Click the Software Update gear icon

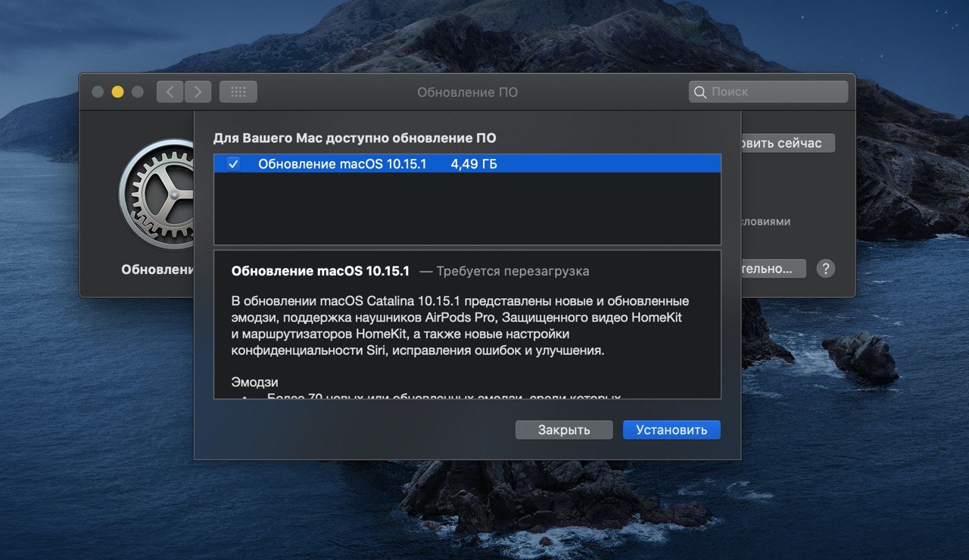pos(157,194)
